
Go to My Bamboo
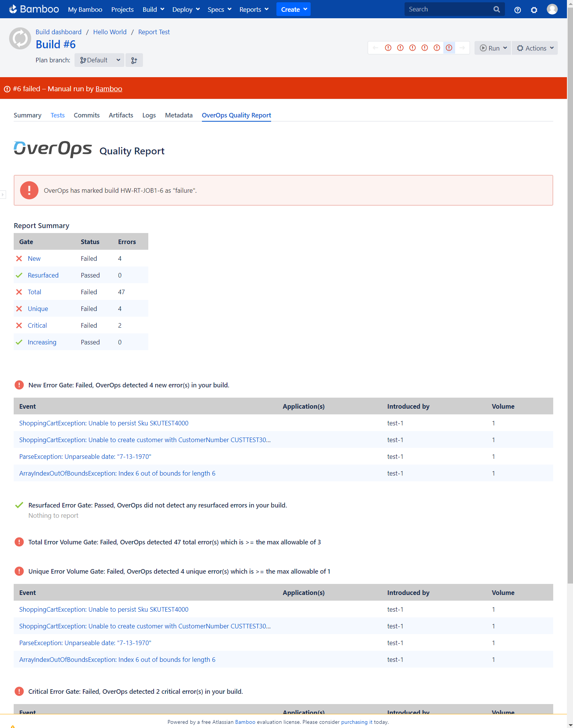[85, 10]
